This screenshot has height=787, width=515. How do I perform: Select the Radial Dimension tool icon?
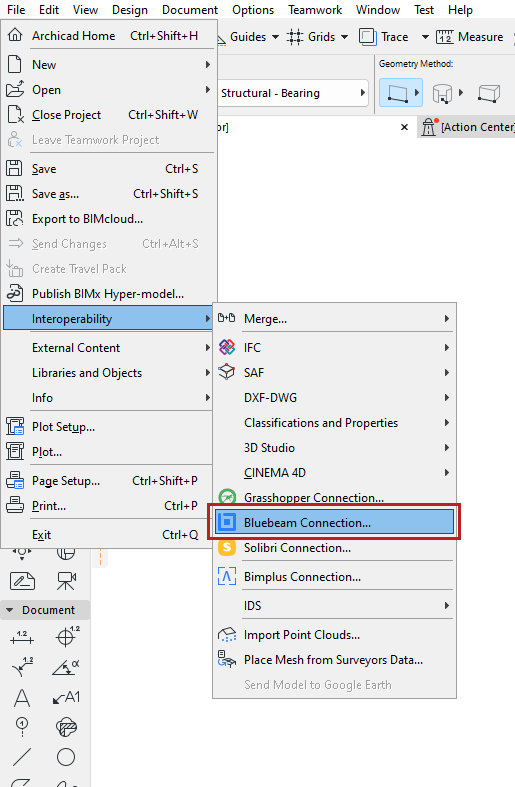[x=22, y=668]
